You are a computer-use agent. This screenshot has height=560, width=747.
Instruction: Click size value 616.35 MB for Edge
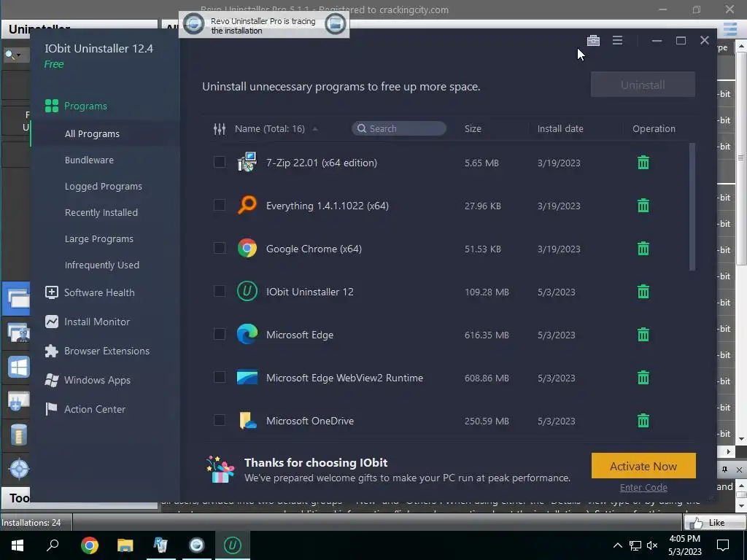(487, 335)
